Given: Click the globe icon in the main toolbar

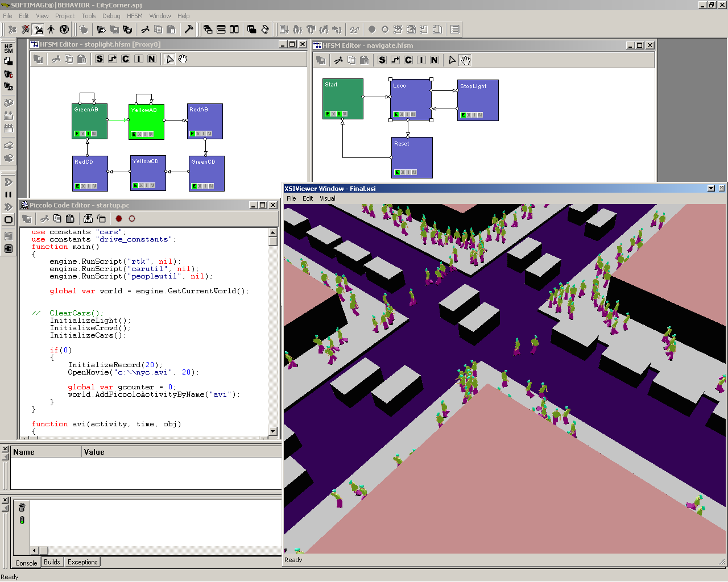Looking at the screenshot, I should [x=64, y=30].
